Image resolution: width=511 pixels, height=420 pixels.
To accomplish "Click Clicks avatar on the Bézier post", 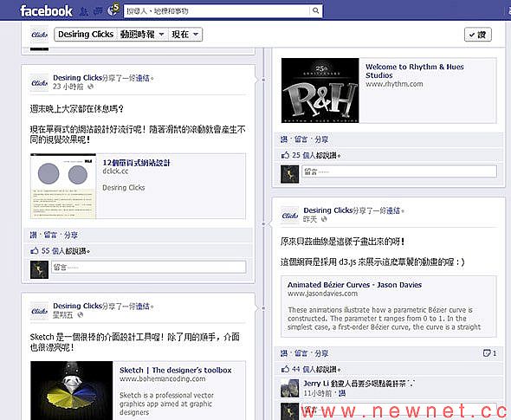I will point(290,216).
